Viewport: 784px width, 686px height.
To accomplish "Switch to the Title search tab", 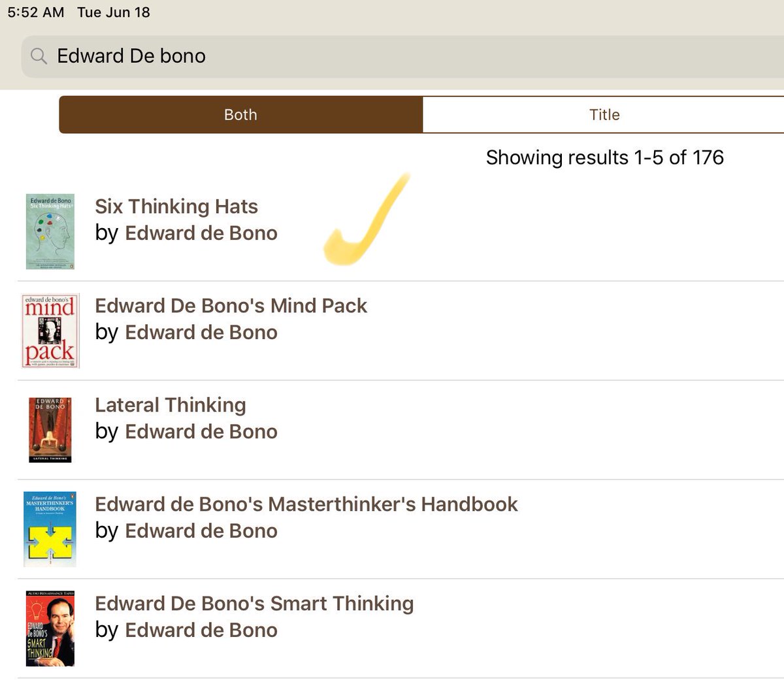I will (x=604, y=115).
